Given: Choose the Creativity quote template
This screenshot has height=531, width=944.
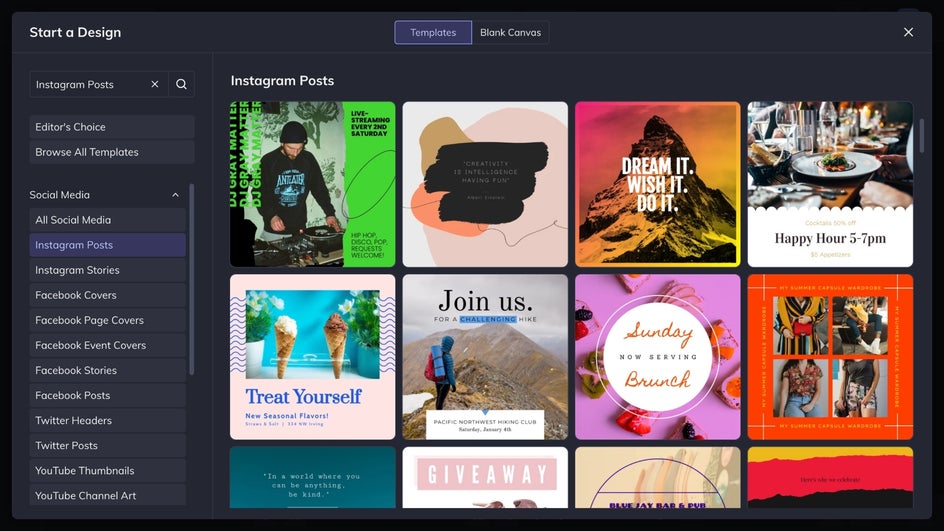Looking at the screenshot, I should (485, 184).
